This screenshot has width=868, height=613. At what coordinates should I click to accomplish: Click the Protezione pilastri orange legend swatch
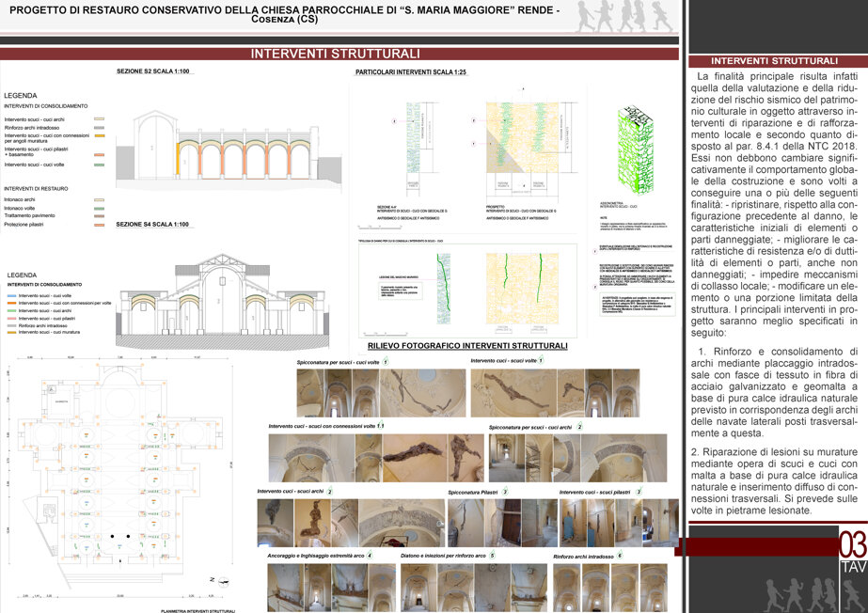pos(99,225)
